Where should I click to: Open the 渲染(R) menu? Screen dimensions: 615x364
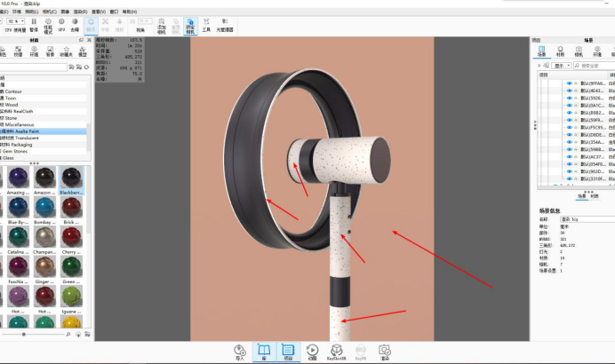pyautogui.click(x=80, y=12)
